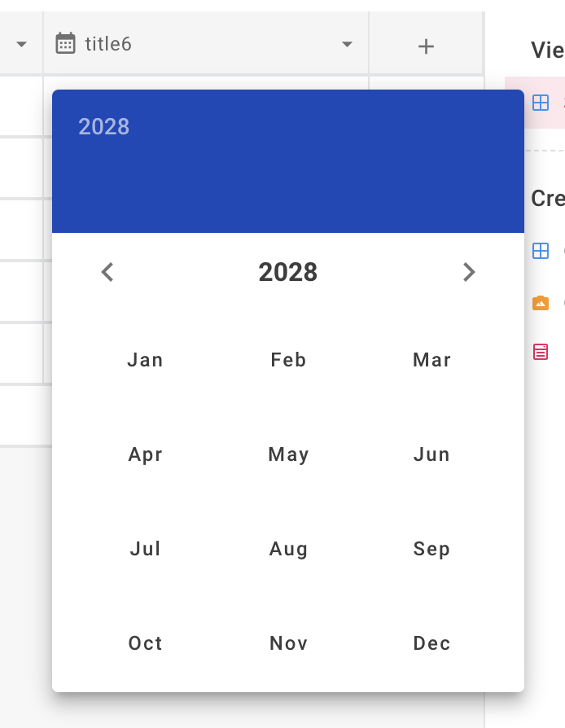Image resolution: width=565 pixels, height=728 pixels.
Task: Advance to next year with right chevron
Action: coord(469,272)
